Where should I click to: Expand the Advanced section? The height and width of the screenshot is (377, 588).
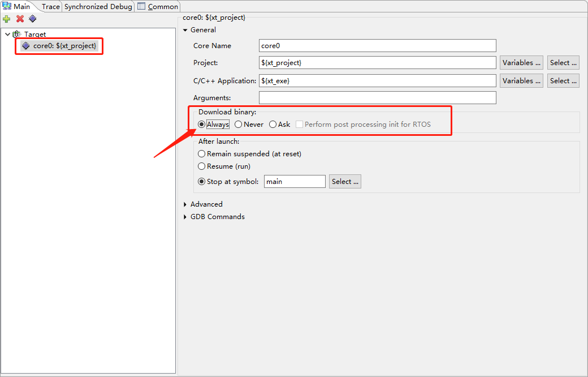185,204
